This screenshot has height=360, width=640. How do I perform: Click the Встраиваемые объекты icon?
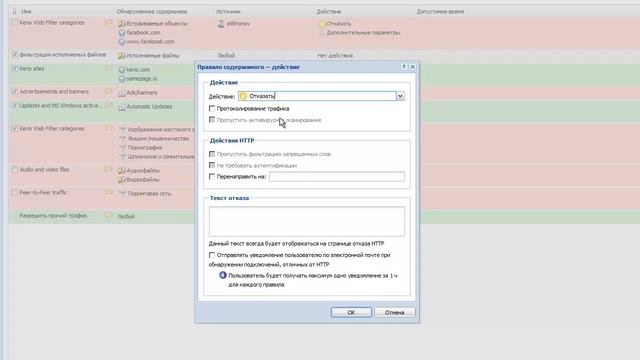(122, 24)
